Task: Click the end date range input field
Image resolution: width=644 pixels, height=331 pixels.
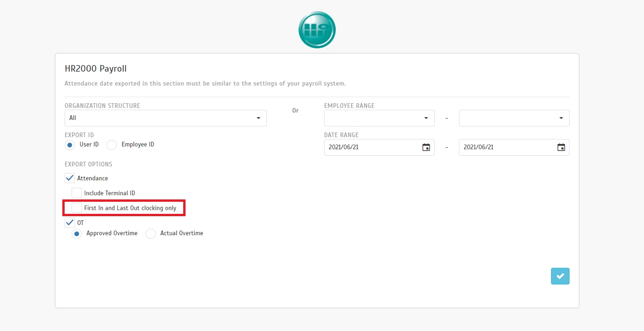Action: pyautogui.click(x=507, y=147)
